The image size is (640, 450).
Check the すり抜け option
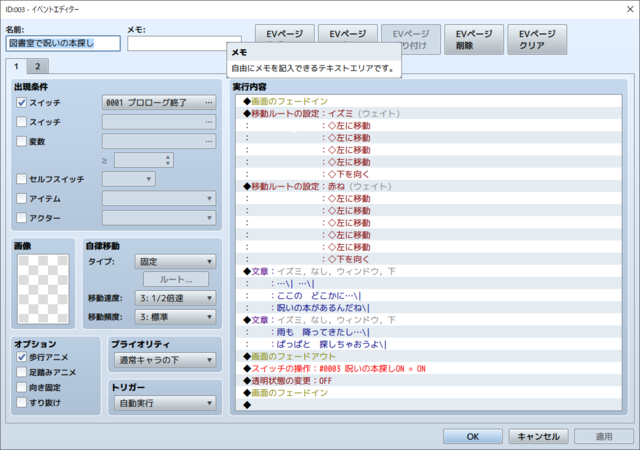tap(22, 402)
